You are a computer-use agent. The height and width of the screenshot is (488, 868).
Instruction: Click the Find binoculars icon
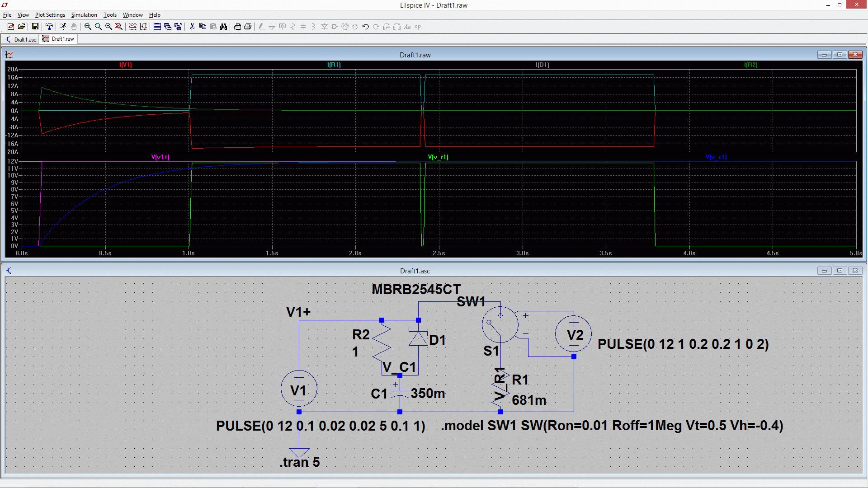click(x=223, y=27)
